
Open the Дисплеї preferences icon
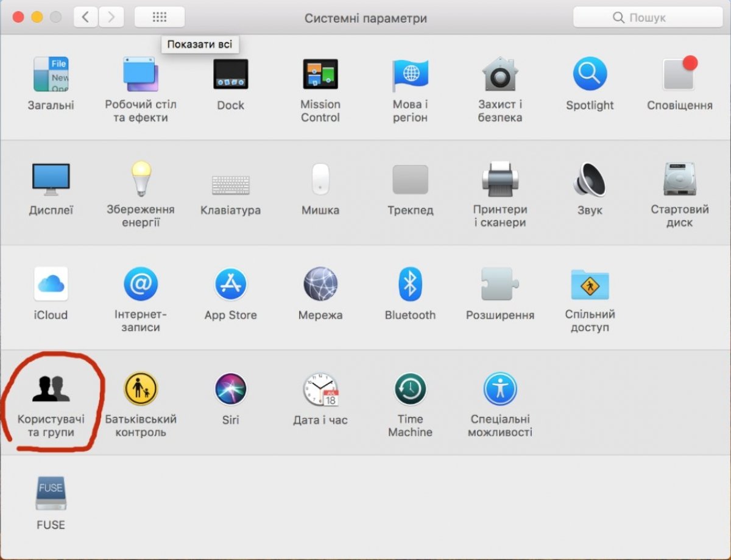coord(51,180)
